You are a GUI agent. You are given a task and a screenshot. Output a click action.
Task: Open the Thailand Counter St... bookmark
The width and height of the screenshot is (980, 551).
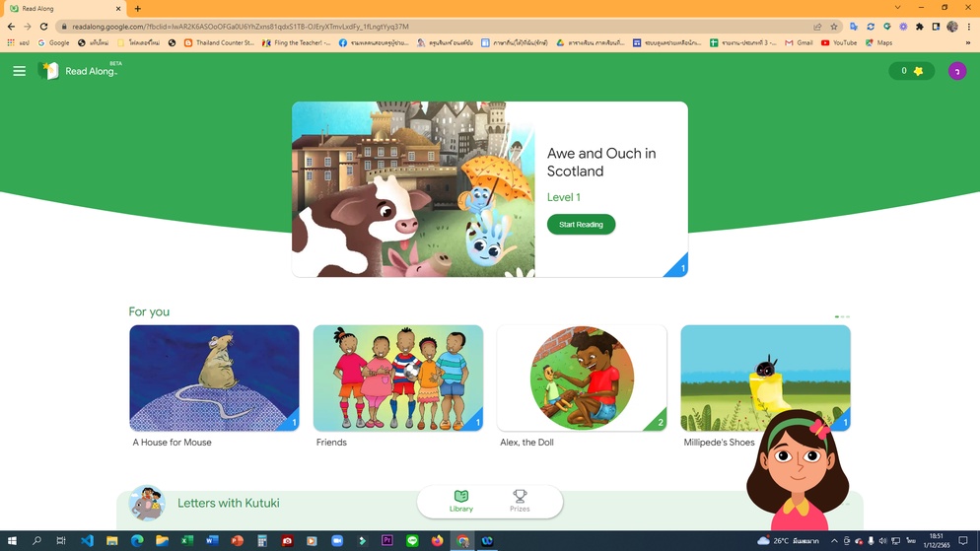(220, 42)
